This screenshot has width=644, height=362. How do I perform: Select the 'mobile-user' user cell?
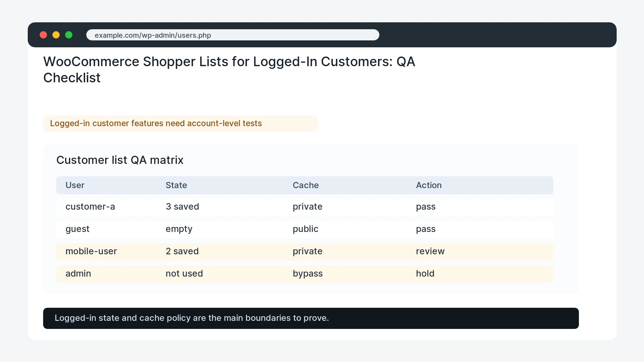(x=91, y=252)
